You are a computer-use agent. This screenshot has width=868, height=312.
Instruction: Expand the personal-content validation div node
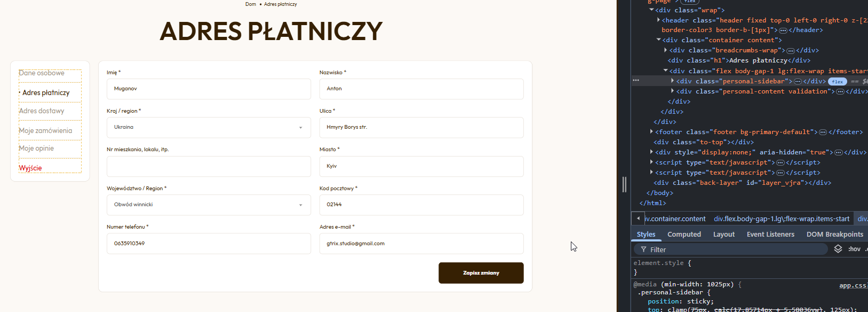click(672, 91)
